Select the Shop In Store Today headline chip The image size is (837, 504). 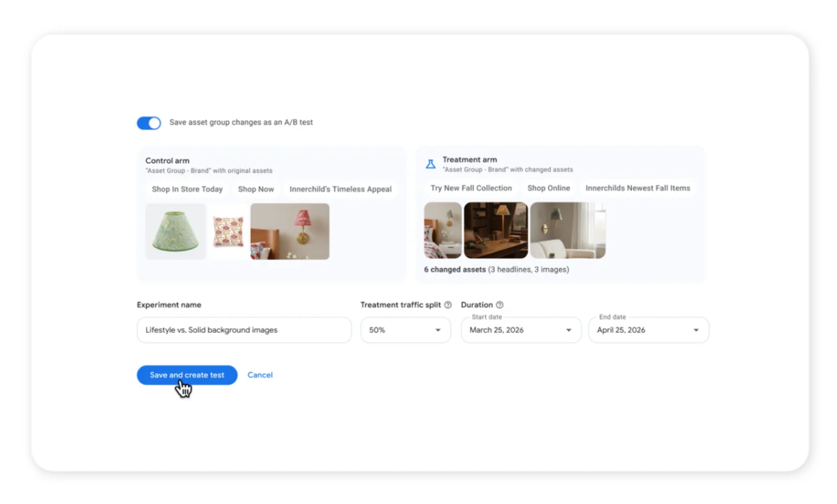coord(187,189)
